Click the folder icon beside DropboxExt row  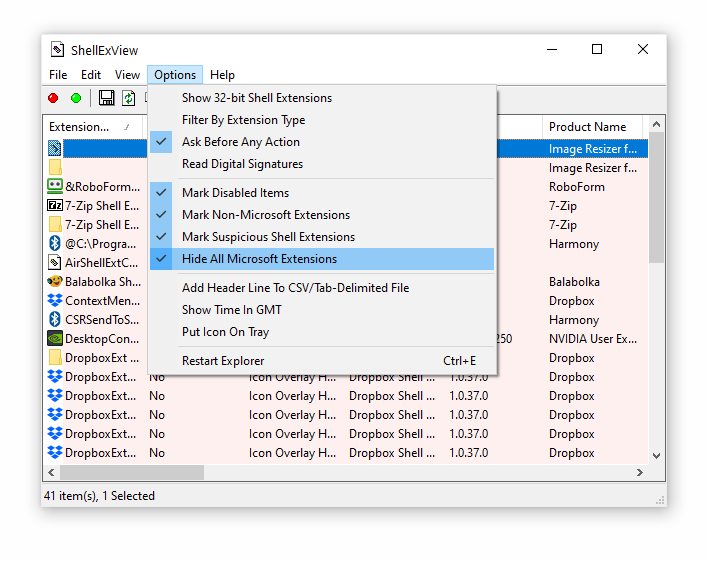tap(55, 357)
